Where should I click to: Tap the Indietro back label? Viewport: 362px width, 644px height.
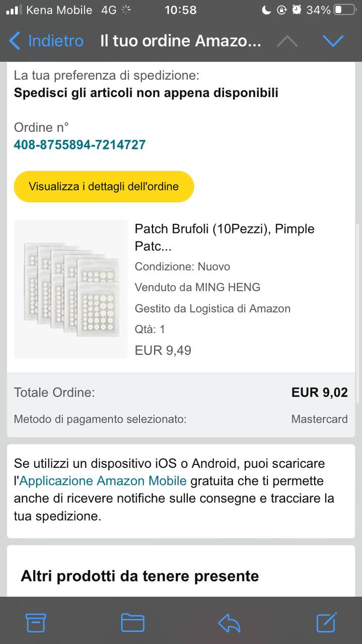[x=56, y=41]
